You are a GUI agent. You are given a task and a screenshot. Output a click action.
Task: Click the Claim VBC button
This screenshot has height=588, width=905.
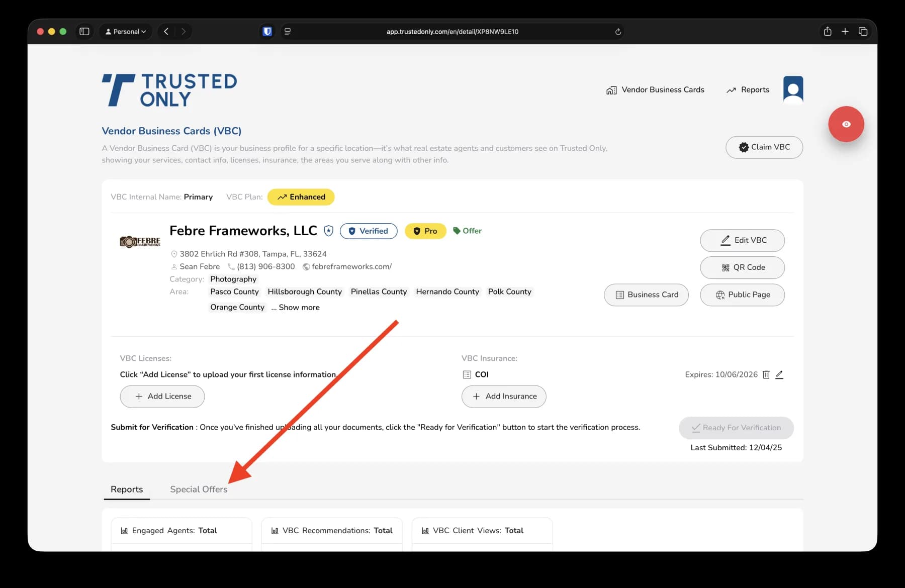pyautogui.click(x=764, y=147)
